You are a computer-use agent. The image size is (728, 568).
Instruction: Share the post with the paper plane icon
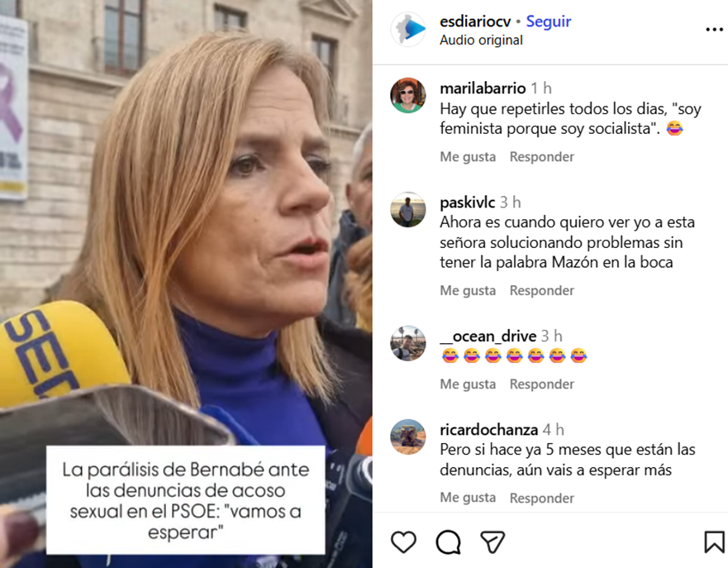click(492, 542)
